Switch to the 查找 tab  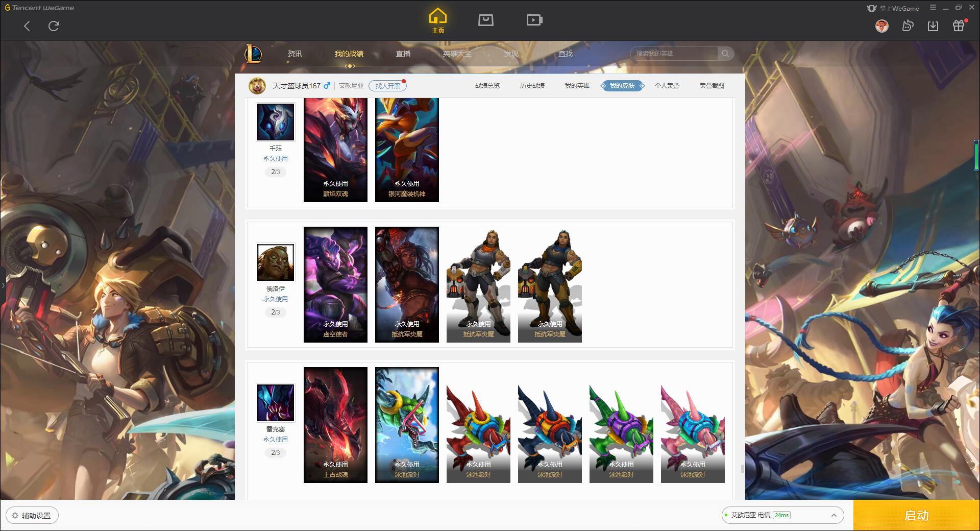tap(566, 54)
